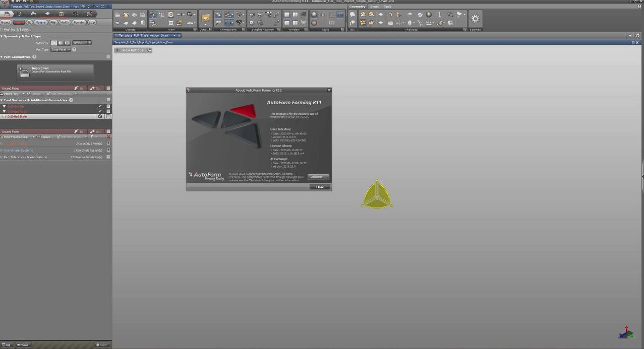This screenshot has width=644, height=349.
Task: Toggle checkbox for D-20 Bed Binder
Action: point(108,116)
